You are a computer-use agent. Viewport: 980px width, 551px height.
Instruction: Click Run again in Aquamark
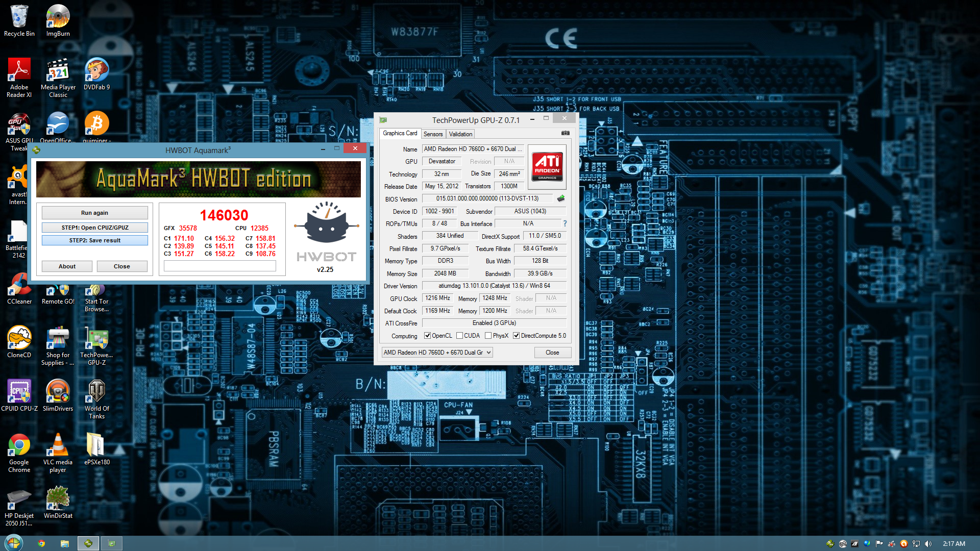(x=94, y=213)
